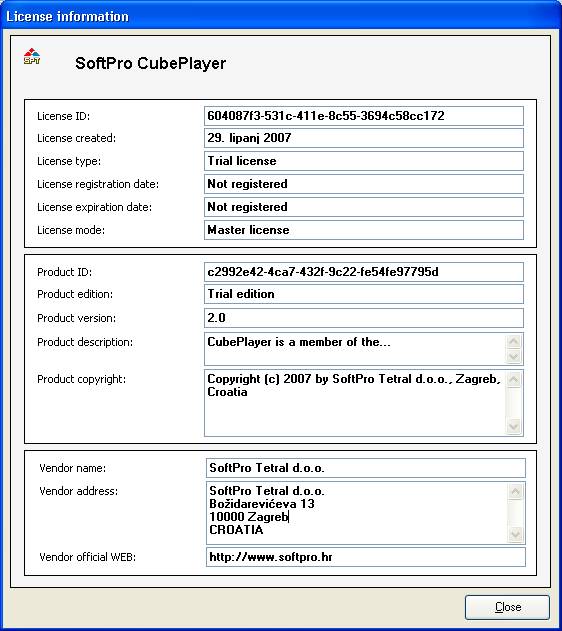Viewport: 562px width, 631px height.
Task: Click the License type field
Action: tap(364, 161)
